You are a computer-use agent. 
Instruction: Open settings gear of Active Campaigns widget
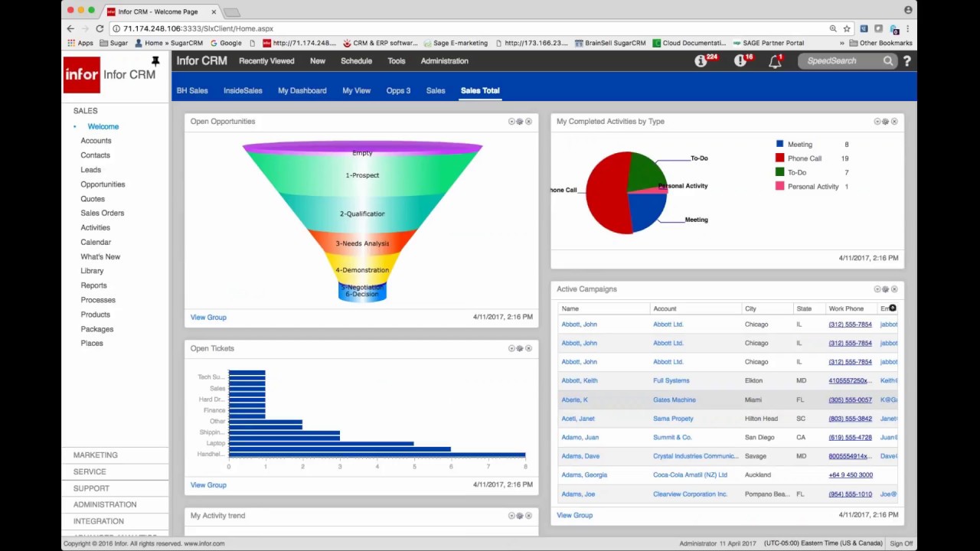coord(886,289)
